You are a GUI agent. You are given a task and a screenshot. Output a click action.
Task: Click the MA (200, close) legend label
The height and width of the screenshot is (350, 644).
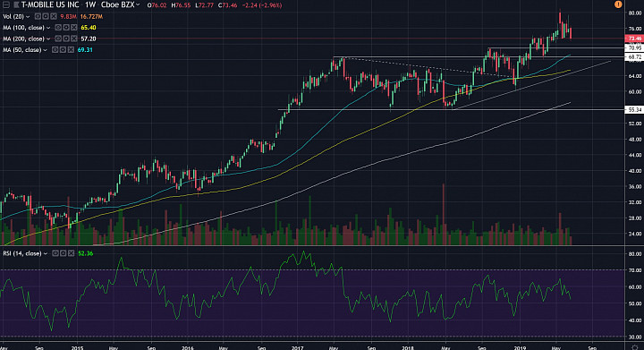(23, 38)
